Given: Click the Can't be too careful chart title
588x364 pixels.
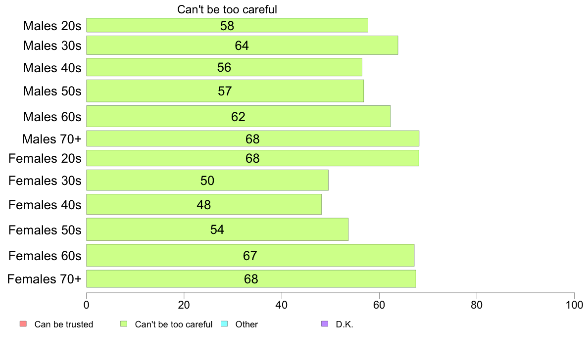Looking at the screenshot, I should [x=227, y=9].
